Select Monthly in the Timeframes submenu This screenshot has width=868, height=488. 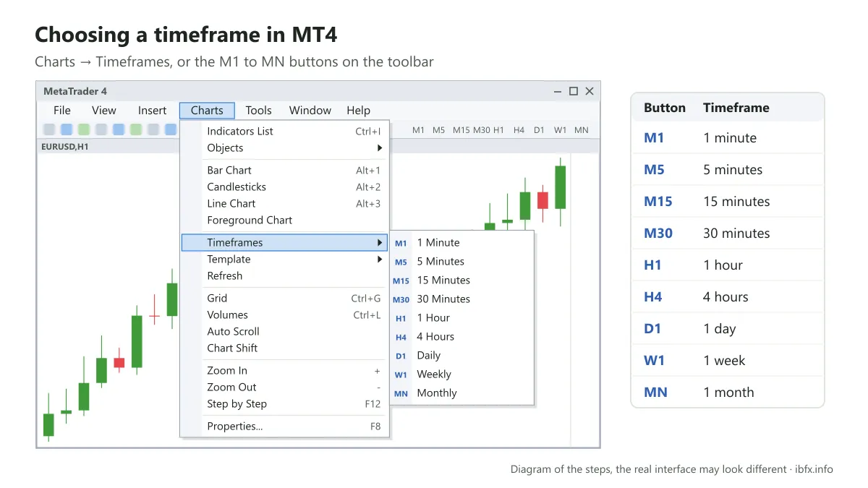click(x=462, y=393)
